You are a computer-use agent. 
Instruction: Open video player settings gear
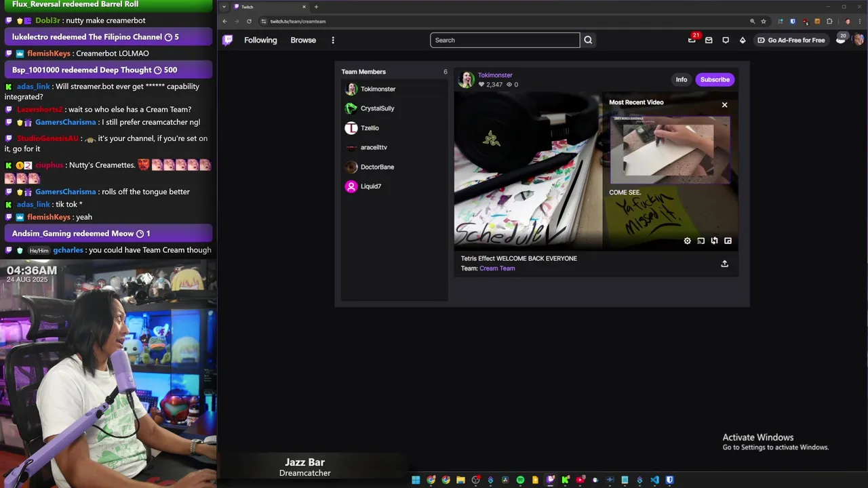point(687,241)
